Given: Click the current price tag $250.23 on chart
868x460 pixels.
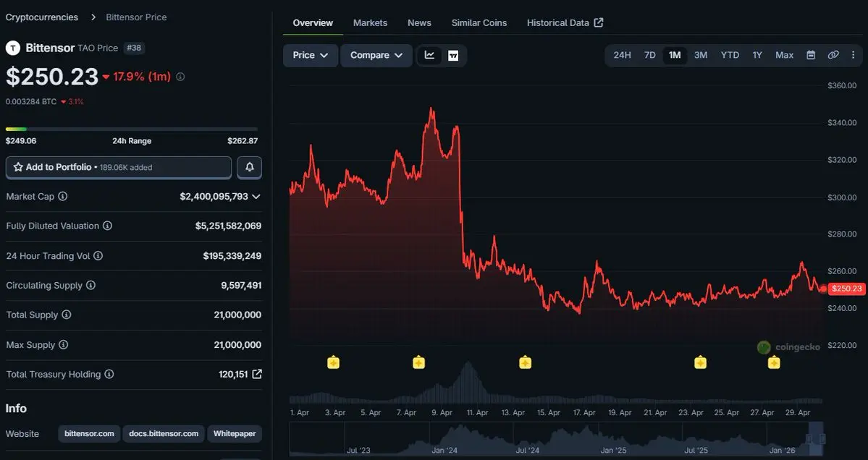Looking at the screenshot, I should pyautogui.click(x=846, y=289).
